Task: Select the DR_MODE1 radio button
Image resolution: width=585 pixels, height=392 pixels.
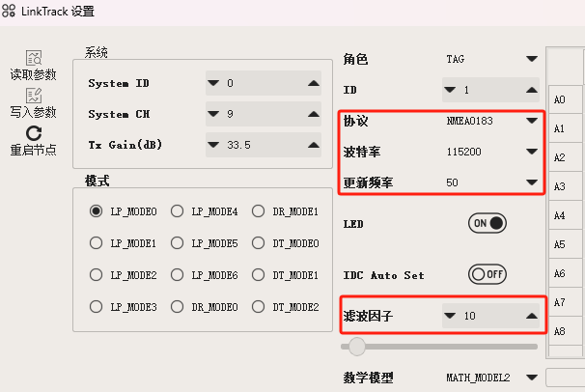Action: coord(258,211)
